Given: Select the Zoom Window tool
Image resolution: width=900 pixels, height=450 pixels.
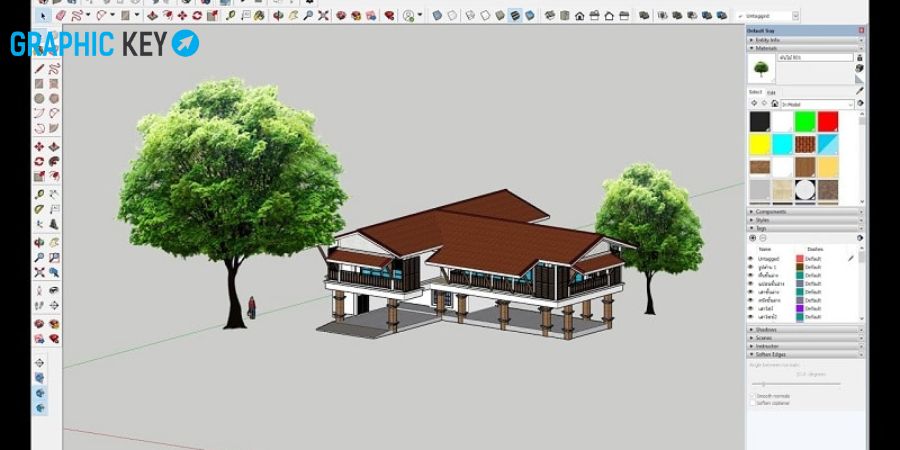Looking at the screenshot, I should (x=54, y=257).
